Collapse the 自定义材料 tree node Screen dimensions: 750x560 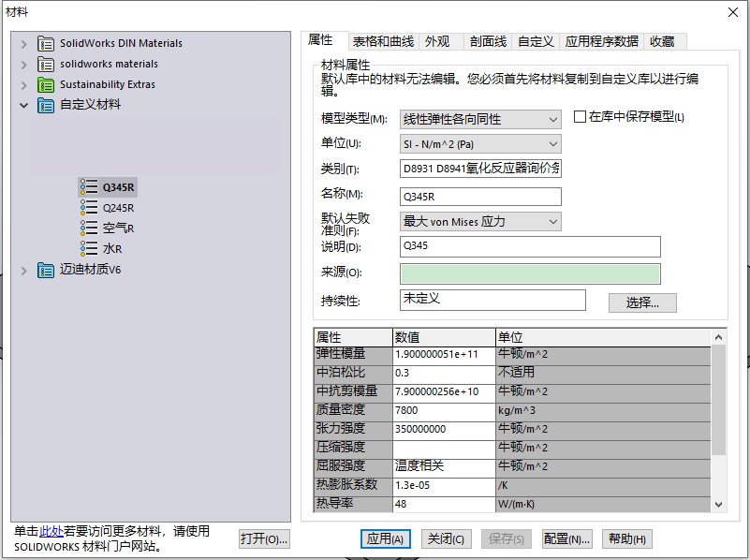(24, 105)
